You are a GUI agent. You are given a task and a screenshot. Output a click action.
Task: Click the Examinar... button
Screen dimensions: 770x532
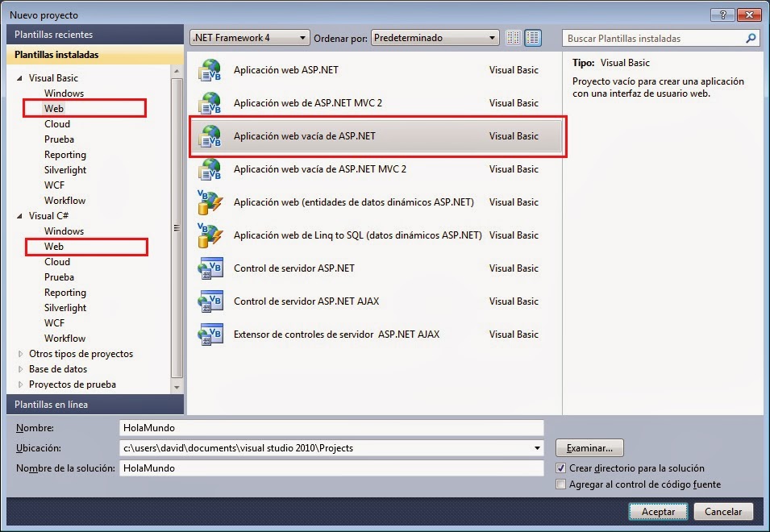point(589,448)
